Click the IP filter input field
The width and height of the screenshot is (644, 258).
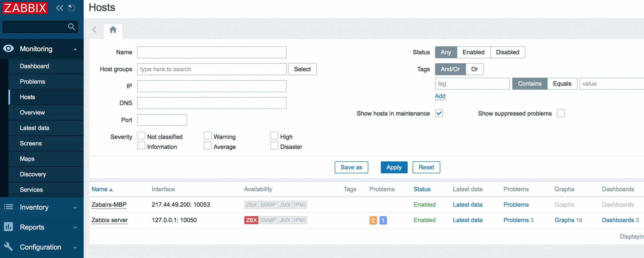pos(212,86)
